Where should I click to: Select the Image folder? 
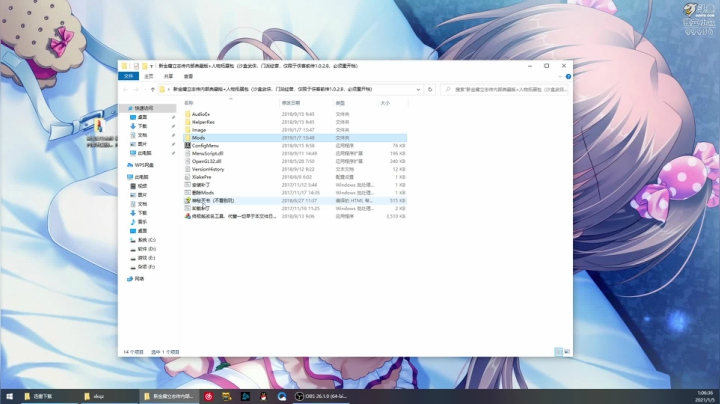tap(199, 130)
